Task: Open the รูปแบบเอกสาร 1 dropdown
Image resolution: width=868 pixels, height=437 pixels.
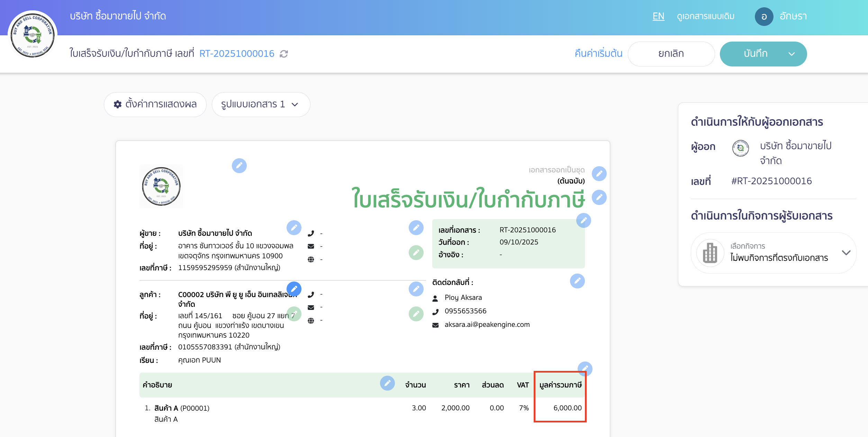Action: tap(261, 104)
